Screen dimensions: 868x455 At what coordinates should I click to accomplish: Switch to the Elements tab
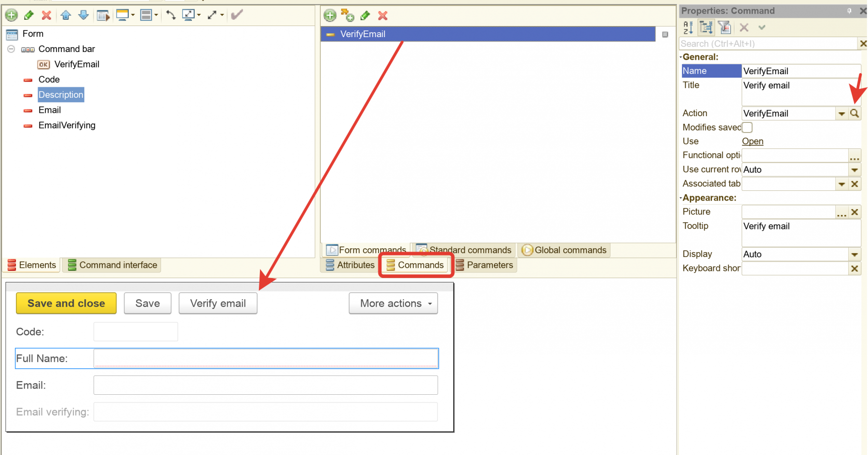[32, 265]
